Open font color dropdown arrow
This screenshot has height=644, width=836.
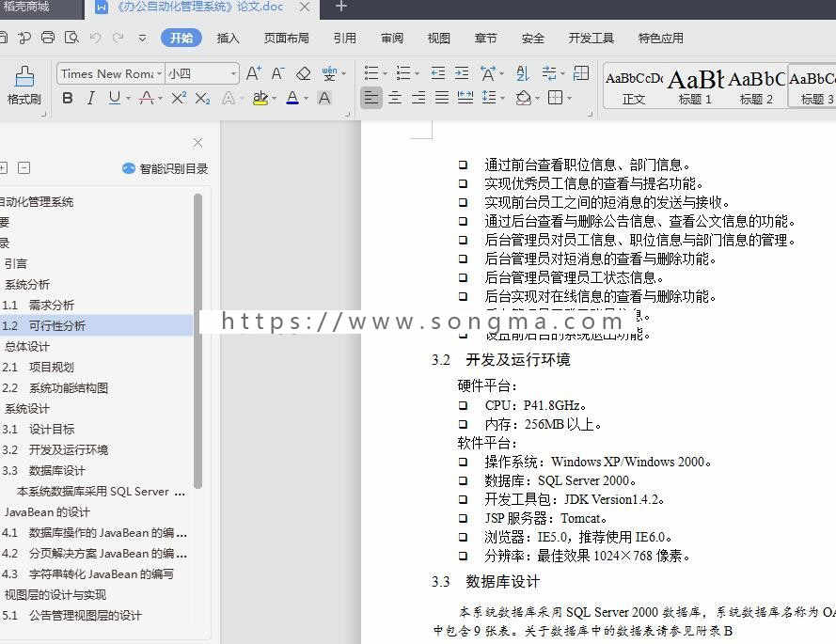pyautogui.click(x=306, y=98)
